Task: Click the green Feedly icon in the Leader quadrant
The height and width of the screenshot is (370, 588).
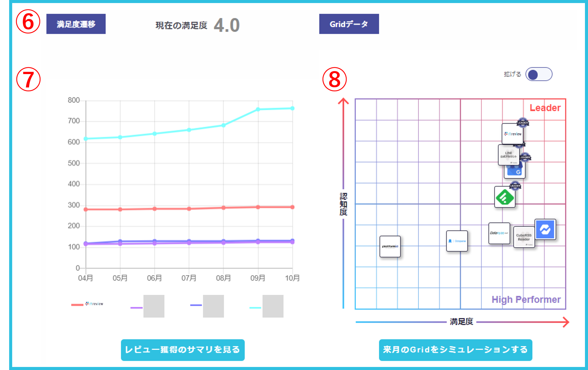Action: pos(505,197)
